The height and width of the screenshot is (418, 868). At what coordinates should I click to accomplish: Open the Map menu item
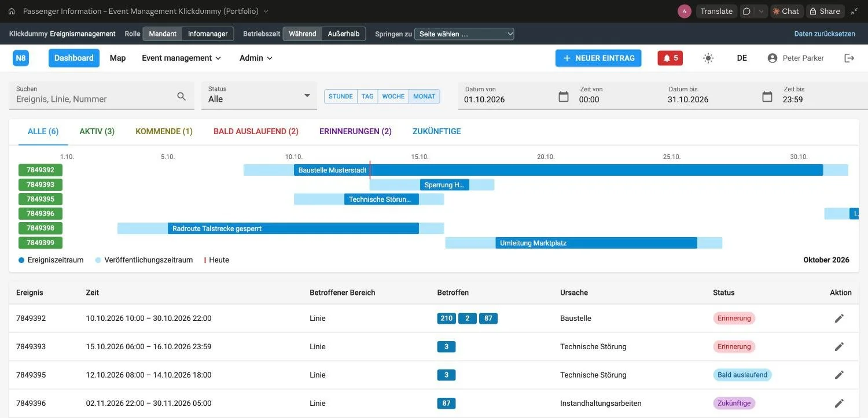117,58
